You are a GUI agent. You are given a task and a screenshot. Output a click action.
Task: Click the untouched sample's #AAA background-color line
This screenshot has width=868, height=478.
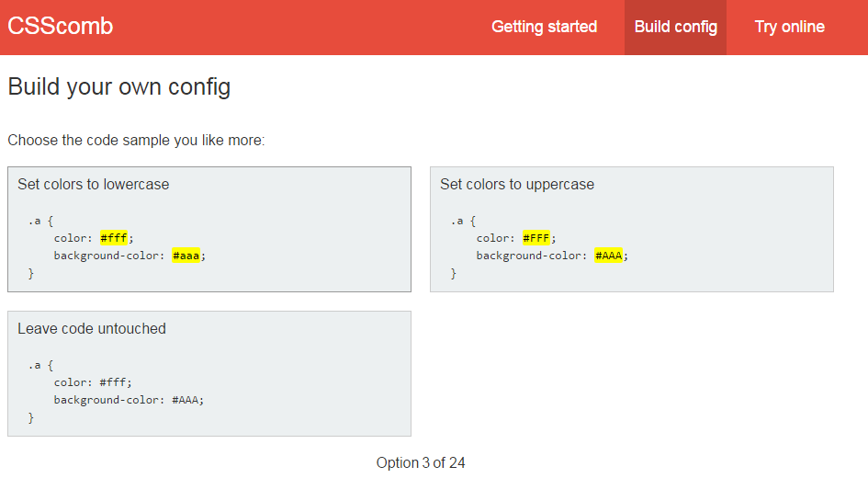[x=129, y=400]
